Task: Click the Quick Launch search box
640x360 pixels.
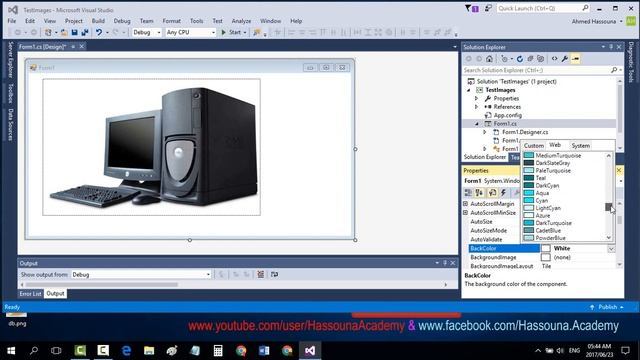Action: point(543,8)
